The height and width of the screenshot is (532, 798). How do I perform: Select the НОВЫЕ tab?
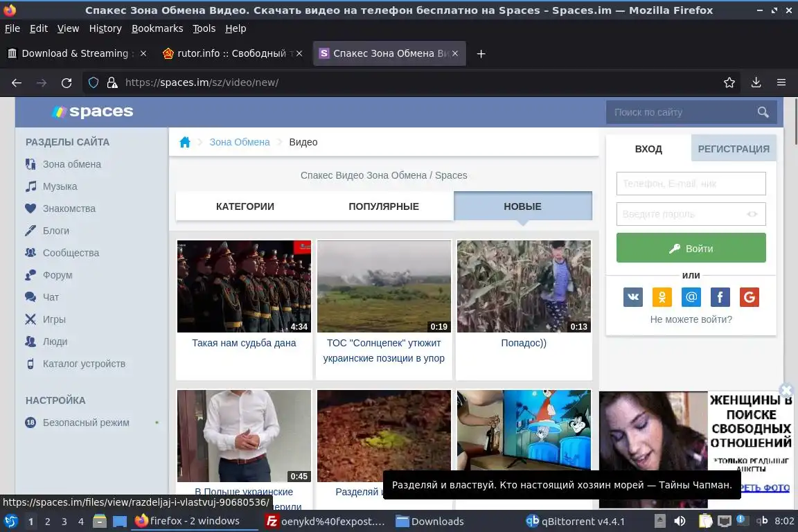point(523,206)
